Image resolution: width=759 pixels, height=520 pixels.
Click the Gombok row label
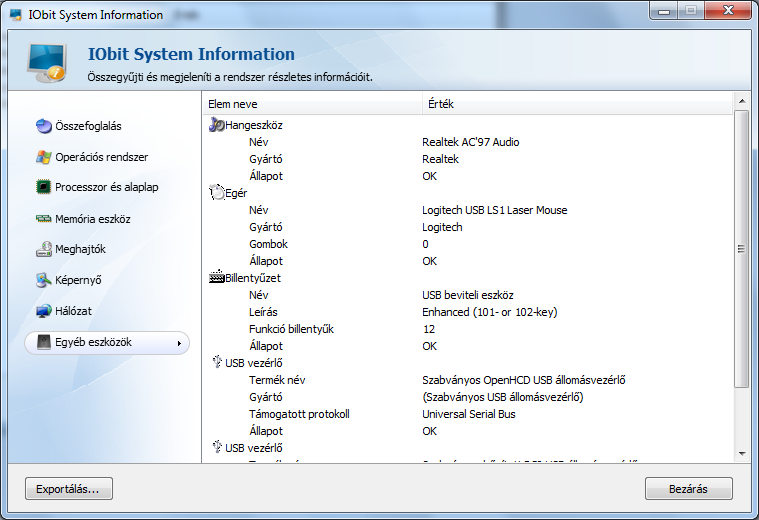[x=268, y=244]
